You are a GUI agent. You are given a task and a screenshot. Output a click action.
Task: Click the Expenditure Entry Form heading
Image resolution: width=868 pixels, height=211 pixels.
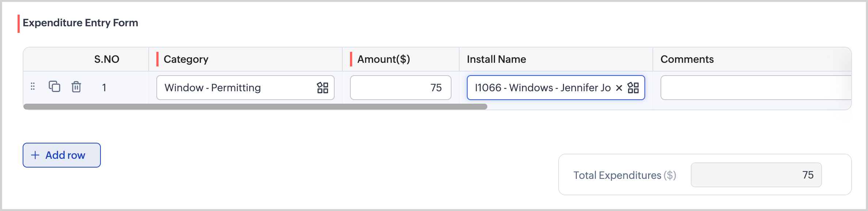point(80,23)
